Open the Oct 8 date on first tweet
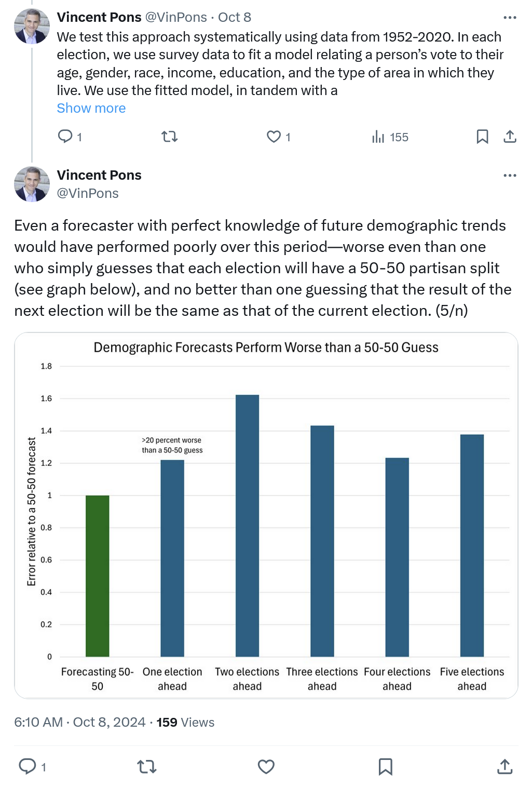Viewport: 532px width, 788px height. (x=235, y=17)
